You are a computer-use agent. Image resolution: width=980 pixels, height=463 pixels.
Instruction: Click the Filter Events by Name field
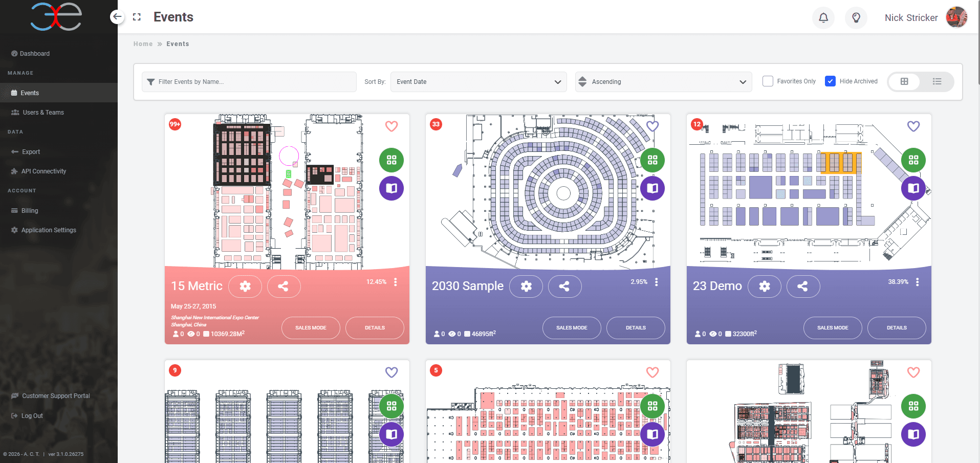[249, 82]
